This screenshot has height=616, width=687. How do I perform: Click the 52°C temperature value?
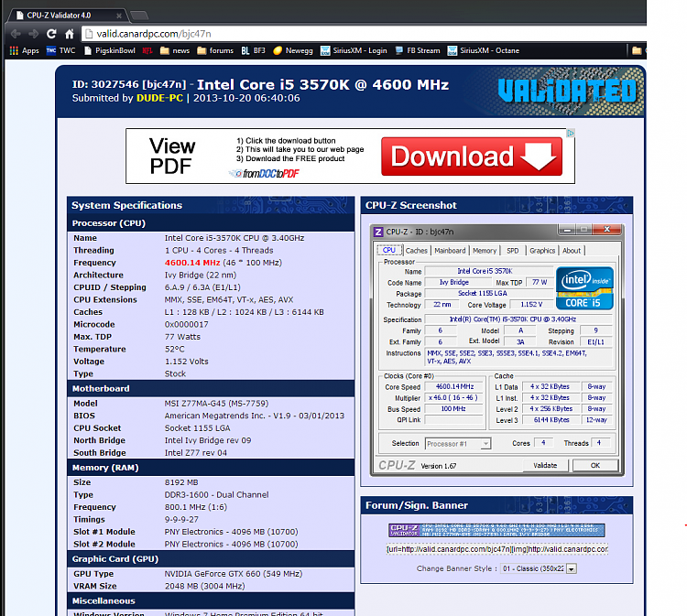(174, 349)
